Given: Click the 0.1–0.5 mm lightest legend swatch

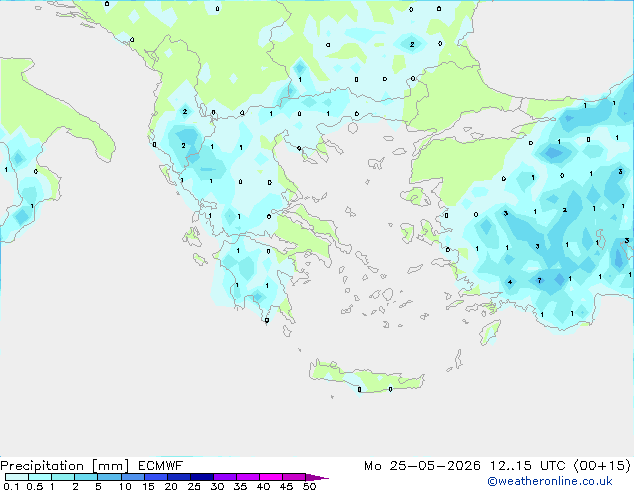Looking at the screenshot, I should (17, 477).
